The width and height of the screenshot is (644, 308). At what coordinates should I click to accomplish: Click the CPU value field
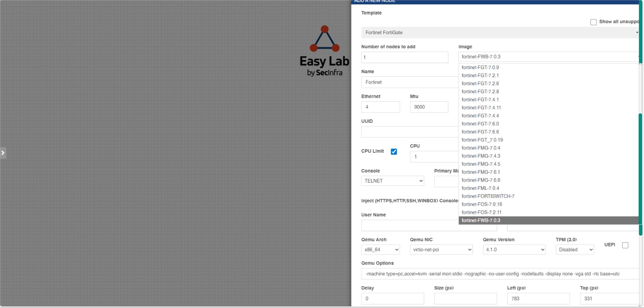434,157
